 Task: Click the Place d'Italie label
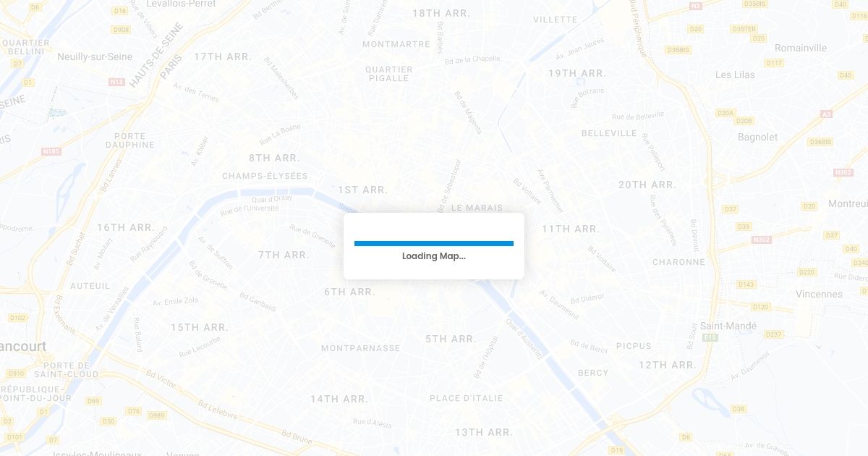coord(466,399)
